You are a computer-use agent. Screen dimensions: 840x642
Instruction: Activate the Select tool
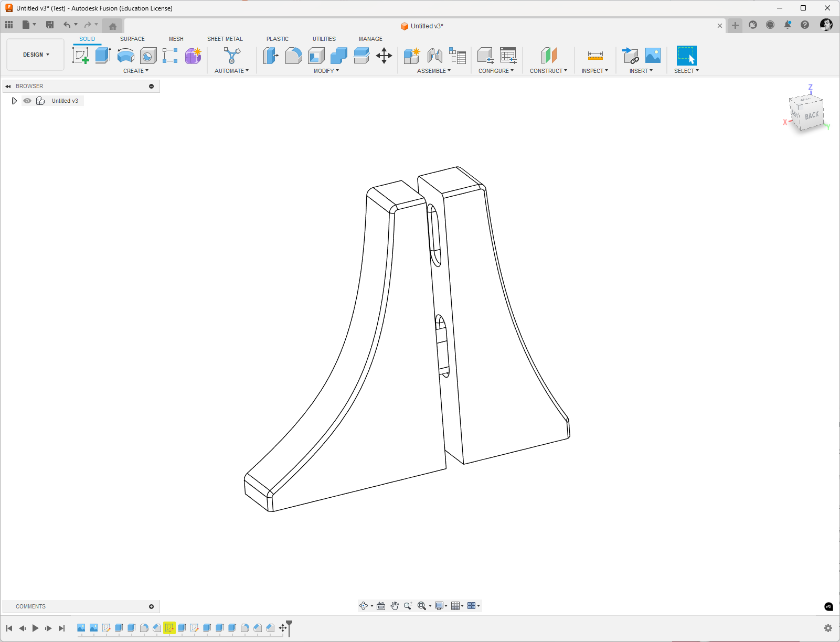(686, 55)
